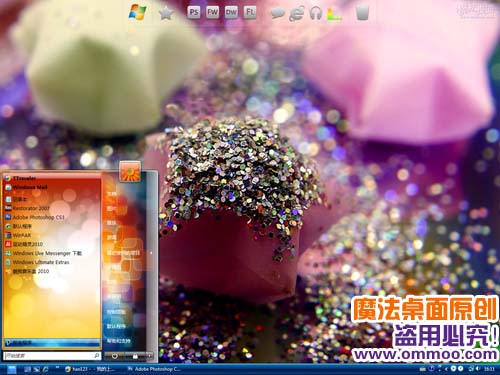This screenshot has width=500, height=375.
Task: Open the Recycle Bin dock icon
Action: [x=362, y=13]
